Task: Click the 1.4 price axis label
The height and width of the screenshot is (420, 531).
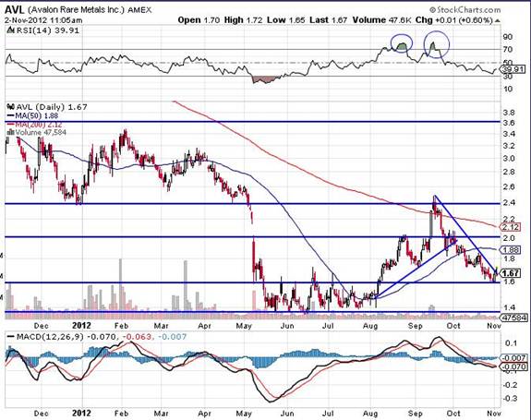Action: [509, 307]
